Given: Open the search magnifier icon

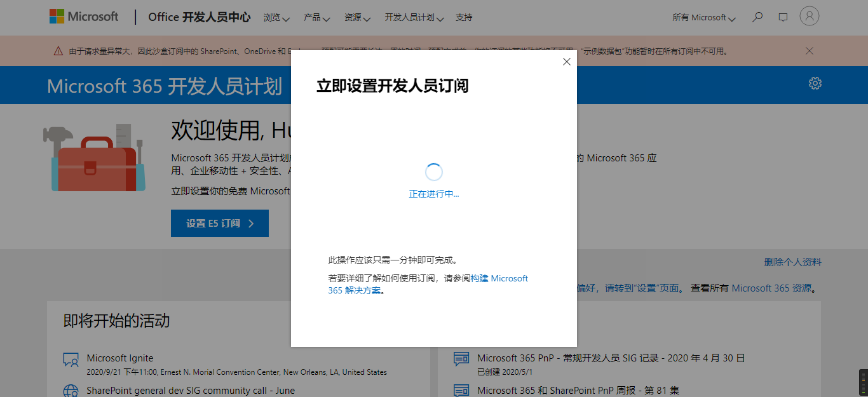Looking at the screenshot, I should (x=757, y=17).
